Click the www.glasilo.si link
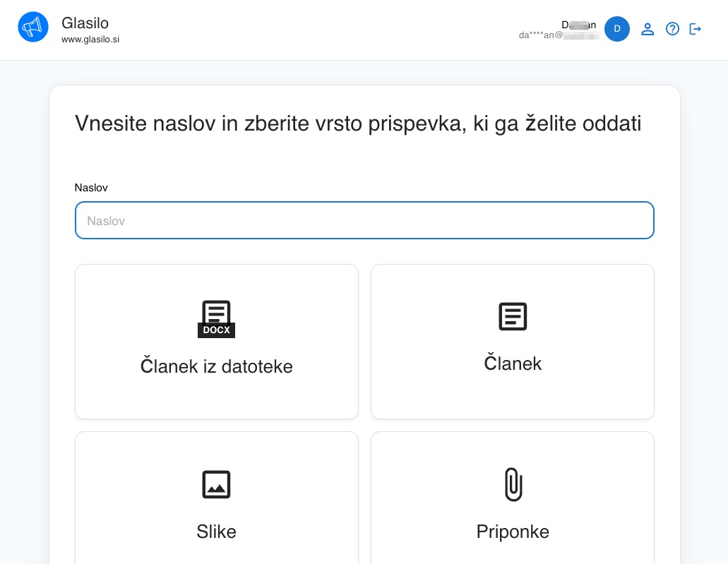Screen dimensions: 728x564 90,40
